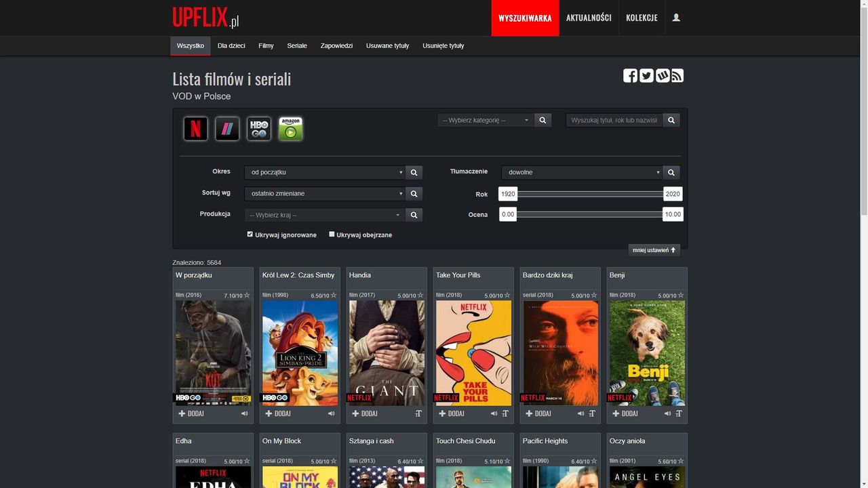The image size is (868, 488).
Task: Open Król Lew 2 poster thumbnail
Action: click(x=300, y=352)
